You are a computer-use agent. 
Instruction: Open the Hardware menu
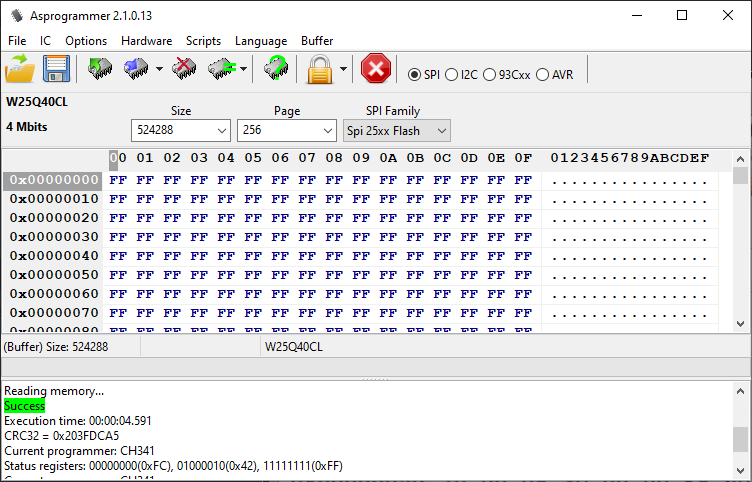146,41
